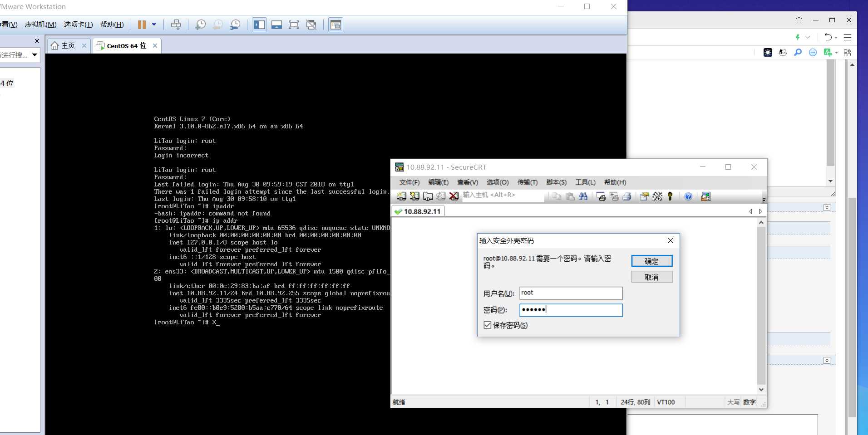
Task: Click Connect in Tab icon in SecureCRT toolbar
Action: coord(428,196)
